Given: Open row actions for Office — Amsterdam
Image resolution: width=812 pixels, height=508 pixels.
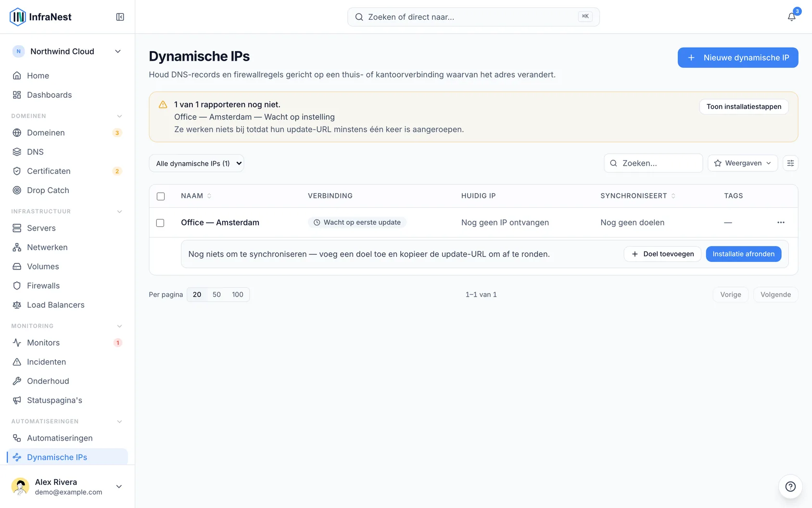Looking at the screenshot, I should click(781, 222).
